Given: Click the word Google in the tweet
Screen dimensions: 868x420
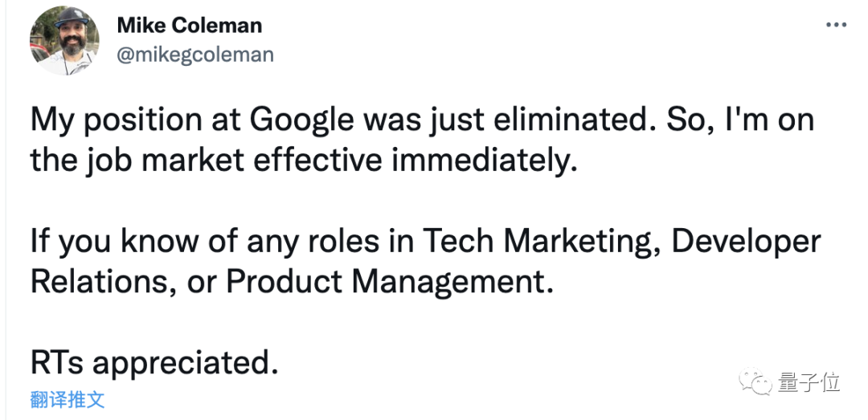Looking at the screenshot, I should coord(301,120).
